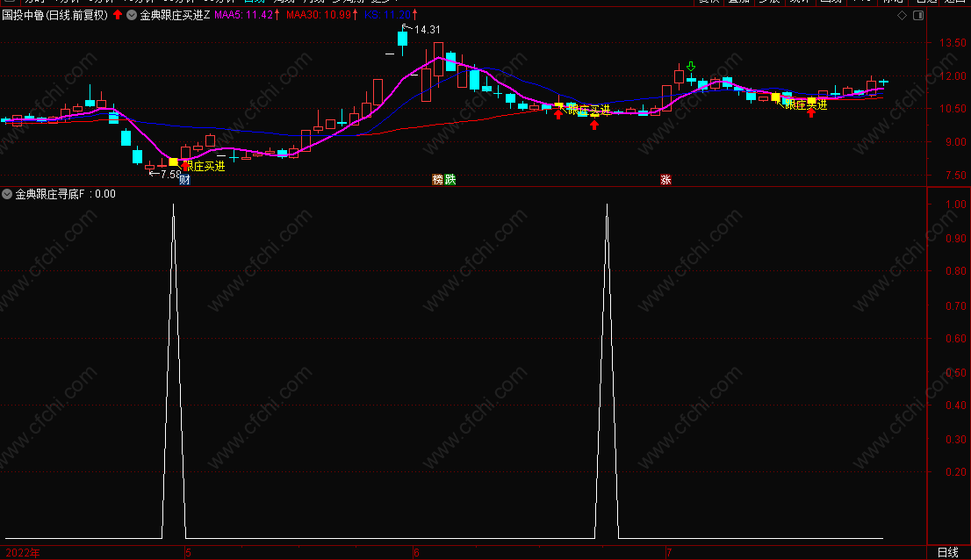Open the 金典跟庄寻底F indicator dropdown icon

tap(7, 194)
